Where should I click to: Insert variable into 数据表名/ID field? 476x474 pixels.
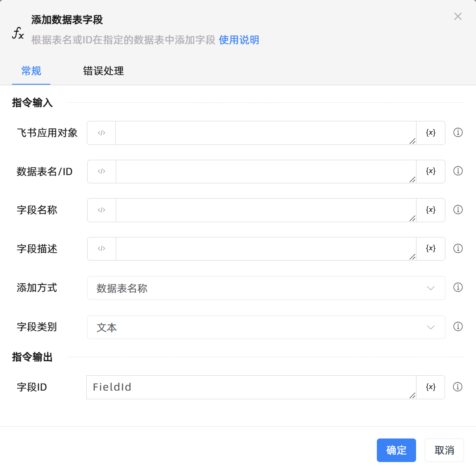(x=431, y=171)
